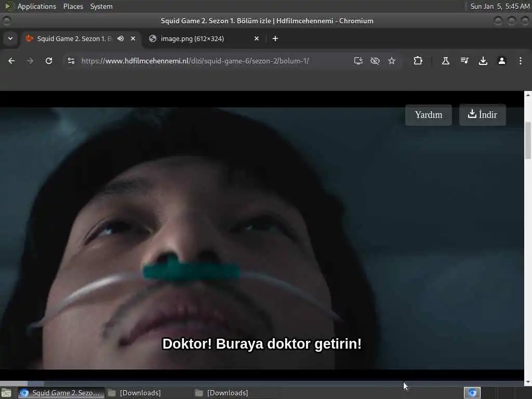Go back to the previous page

click(x=11, y=61)
